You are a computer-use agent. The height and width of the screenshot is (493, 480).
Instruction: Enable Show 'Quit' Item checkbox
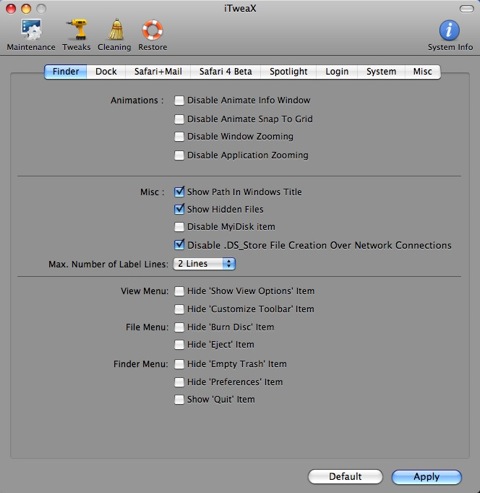coord(179,399)
